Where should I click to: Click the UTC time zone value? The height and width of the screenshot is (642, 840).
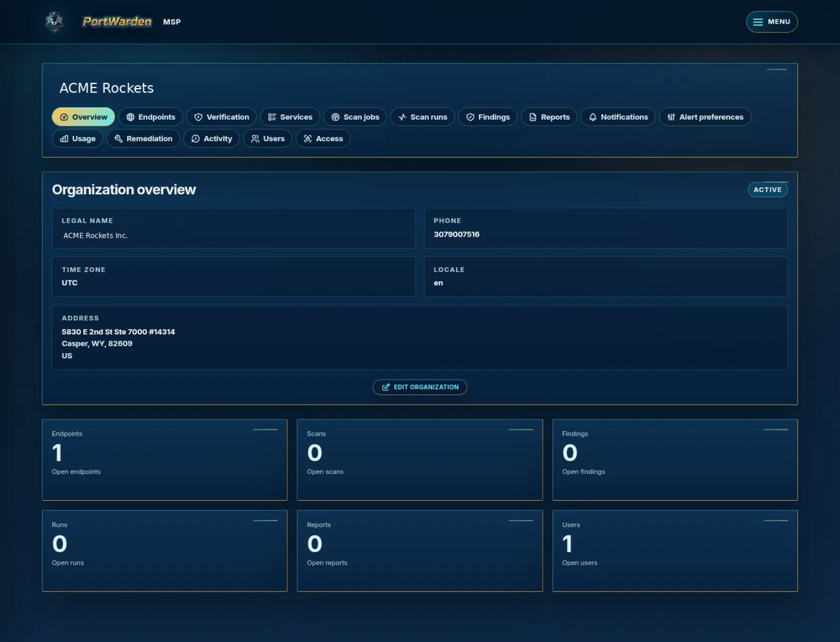(x=69, y=283)
